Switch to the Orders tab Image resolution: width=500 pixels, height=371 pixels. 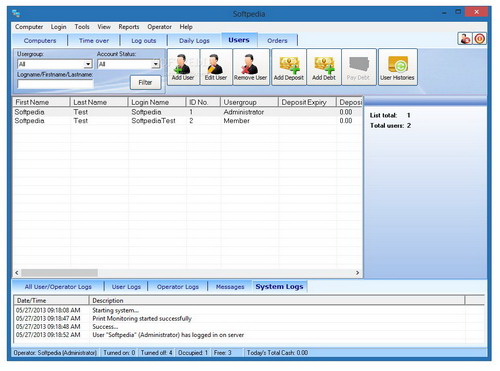pyautogui.click(x=277, y=41)
